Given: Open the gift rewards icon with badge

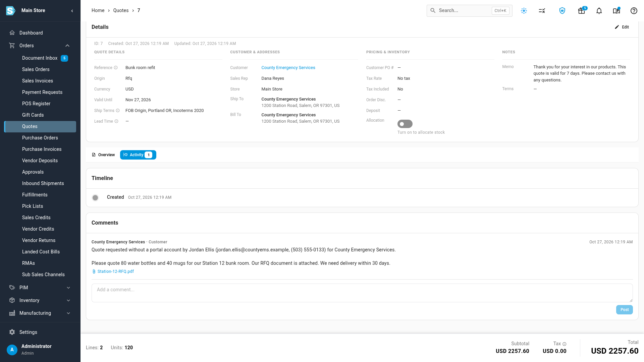Looking at the screenshot, I should 582,11.
